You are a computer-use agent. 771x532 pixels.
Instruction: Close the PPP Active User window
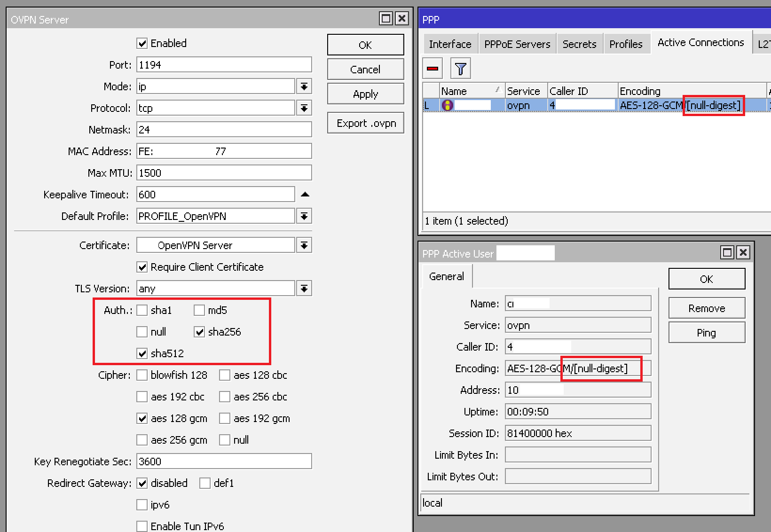tap(743, 253)
